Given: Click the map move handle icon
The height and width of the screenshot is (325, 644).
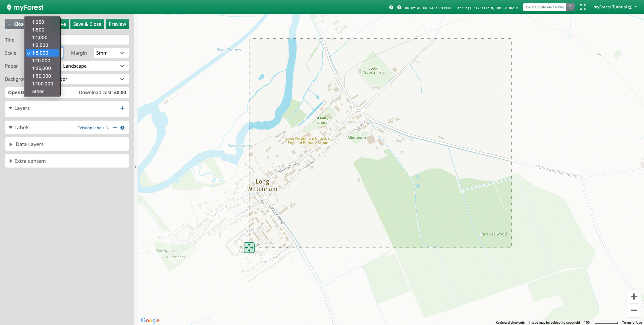Looking at the screenshot, I should pos(249,248).
